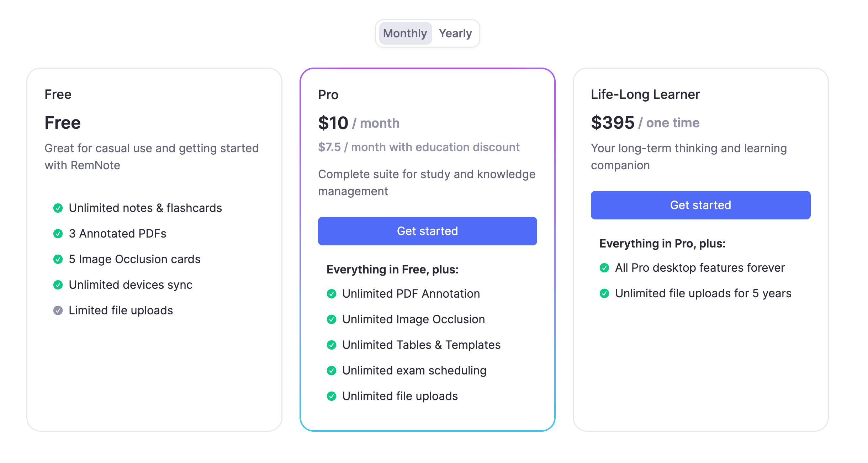Select the check icon near Unlimited file uploads for 5 years

point(604,293)
